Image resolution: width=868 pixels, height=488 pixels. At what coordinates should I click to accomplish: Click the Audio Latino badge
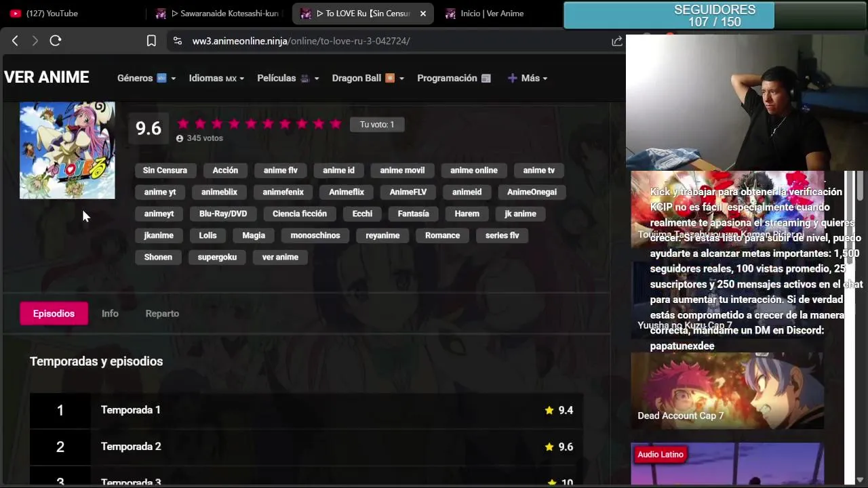660,454
